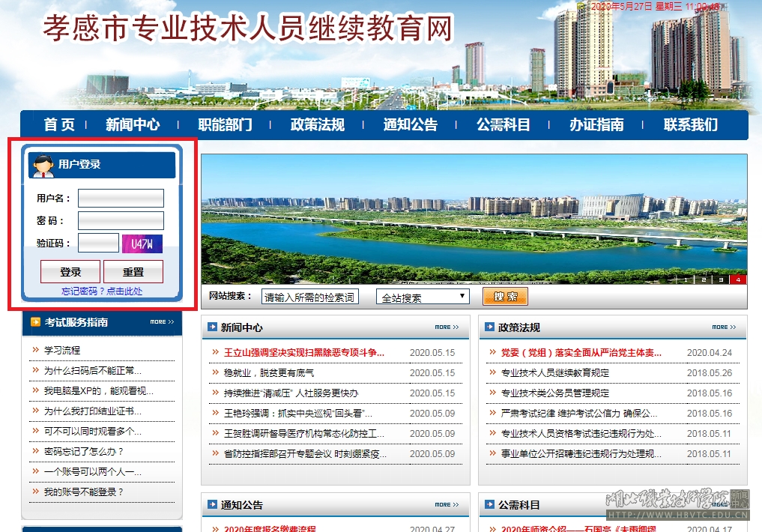
Task: Click the 新闻中心 section header icon
Action: point(212,327)
